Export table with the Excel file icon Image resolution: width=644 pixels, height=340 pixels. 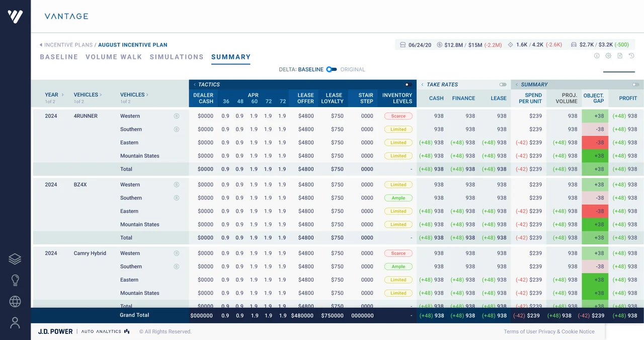620,56
